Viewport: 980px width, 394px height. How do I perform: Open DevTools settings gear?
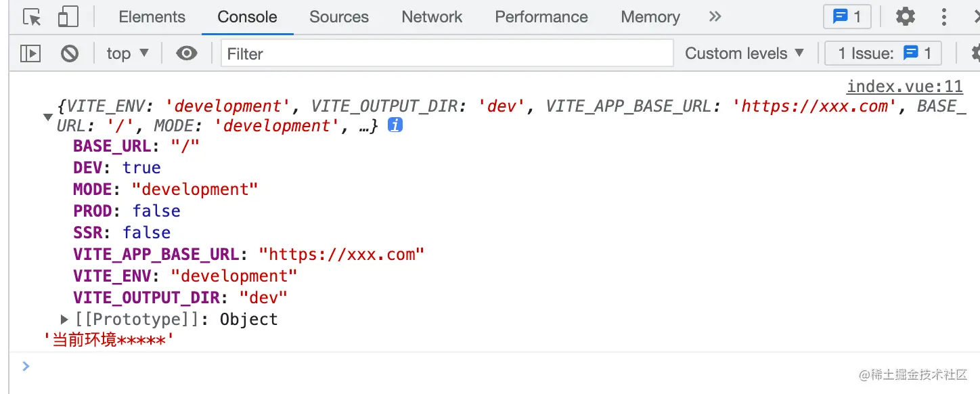pyautogui.click(x=905, y=17)
